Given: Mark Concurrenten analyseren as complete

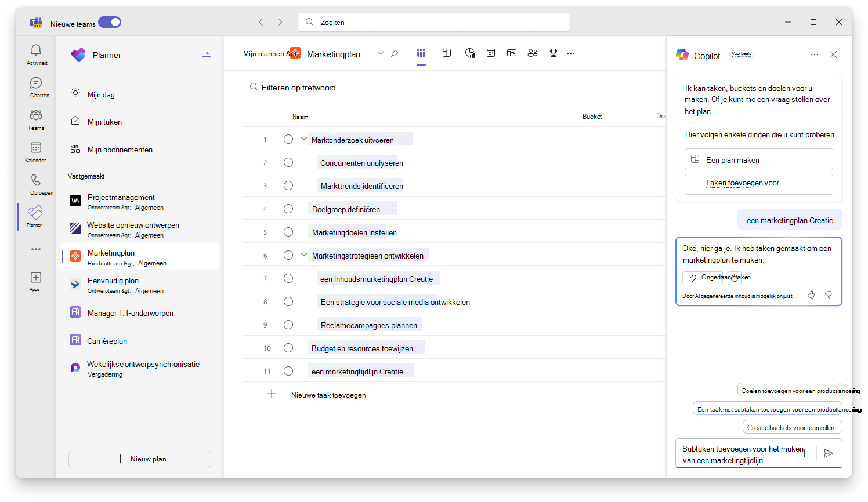Looking at the screenshot, I should [288, 162].
